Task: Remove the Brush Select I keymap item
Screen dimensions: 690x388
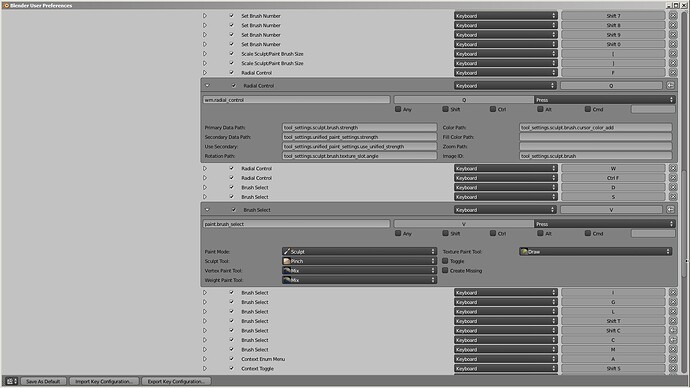Action: [x=673, y=293]
